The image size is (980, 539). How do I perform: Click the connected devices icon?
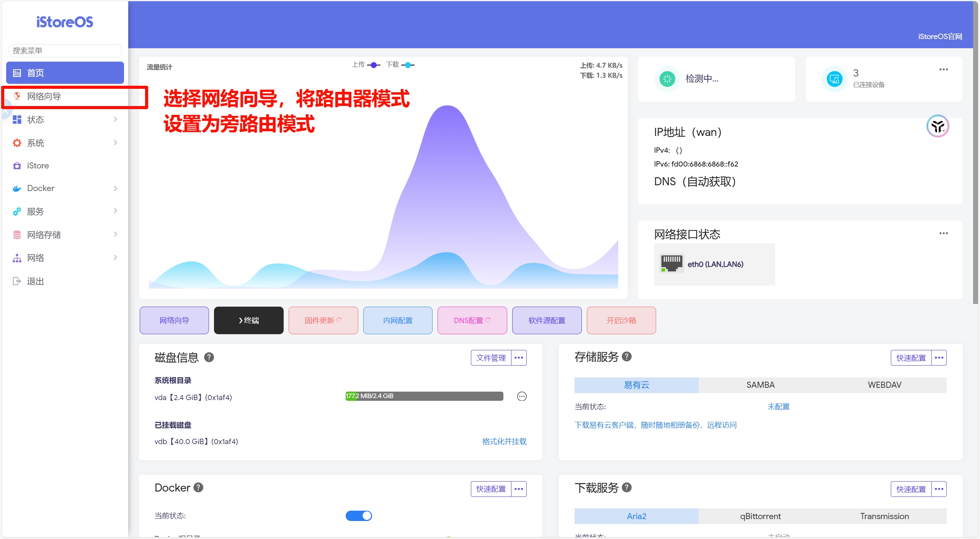834,79
